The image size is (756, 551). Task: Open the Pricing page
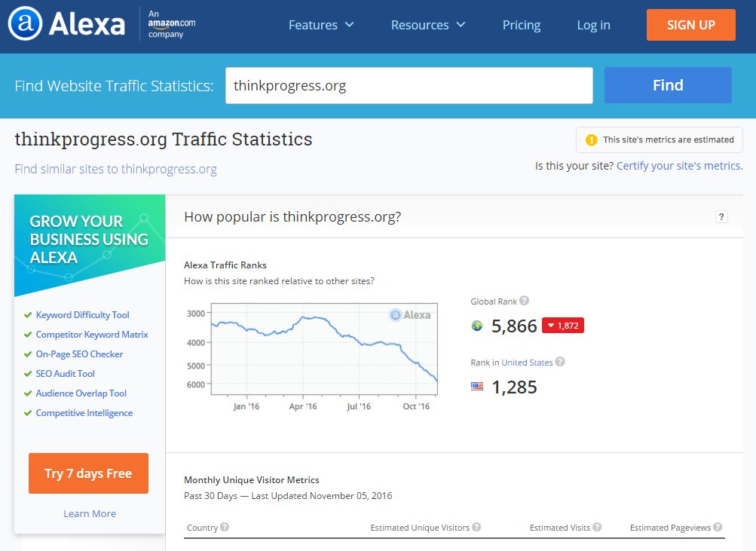(521, 25)
